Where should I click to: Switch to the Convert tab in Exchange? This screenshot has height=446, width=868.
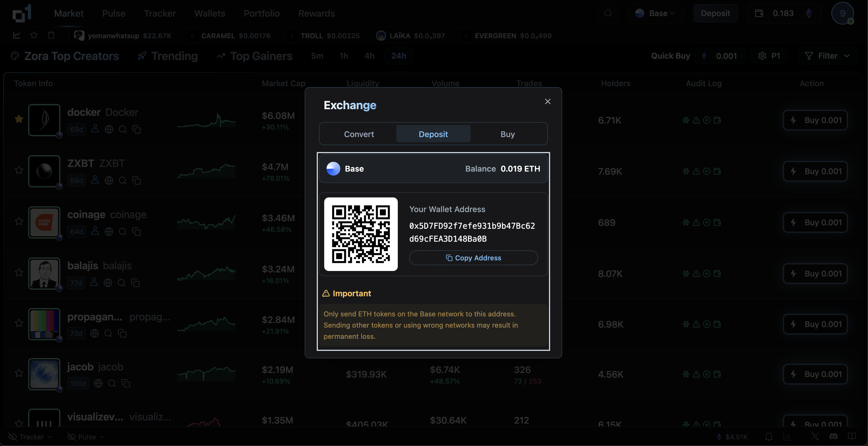tap(358, 134)
